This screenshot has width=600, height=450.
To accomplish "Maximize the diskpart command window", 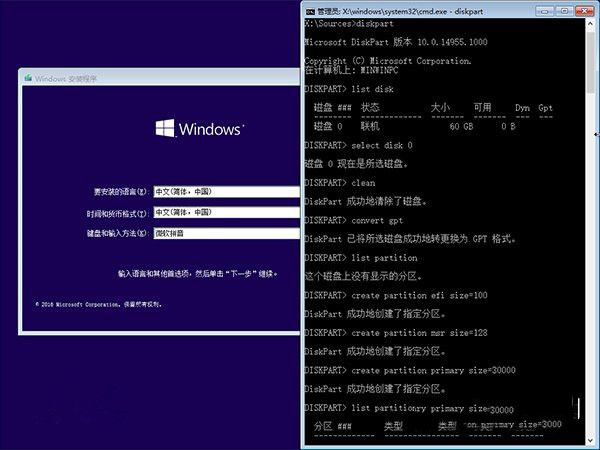I will [564, 11].
